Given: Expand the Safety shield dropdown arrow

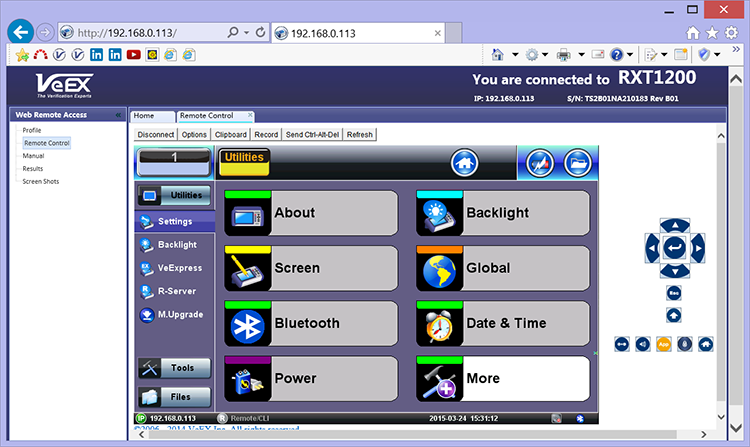Looking at the screenshot, I should pos(717,55).
